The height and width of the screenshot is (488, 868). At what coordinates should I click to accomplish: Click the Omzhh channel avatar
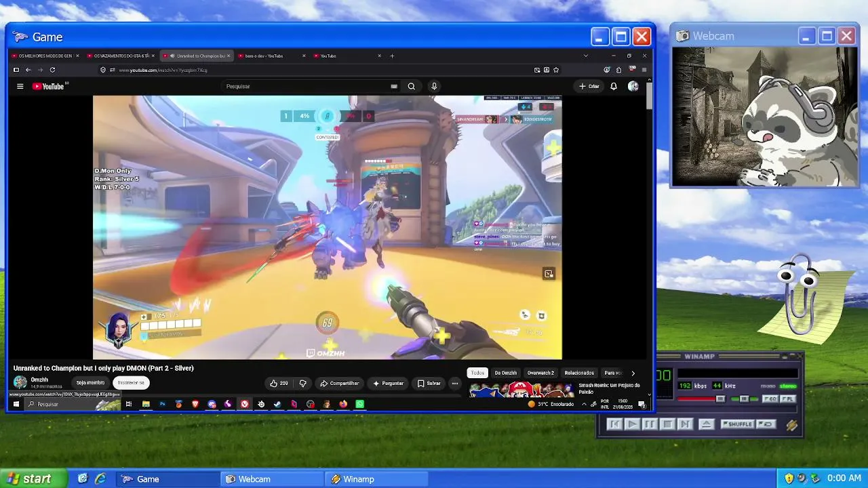(x=20, y=382)
